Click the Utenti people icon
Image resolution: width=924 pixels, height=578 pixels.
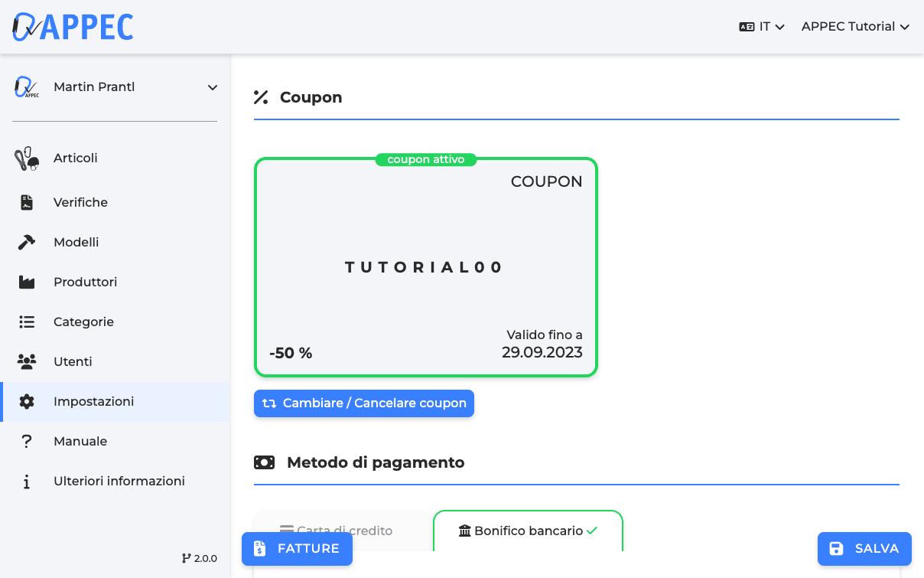pyautogui.click(x=27, y=361)
